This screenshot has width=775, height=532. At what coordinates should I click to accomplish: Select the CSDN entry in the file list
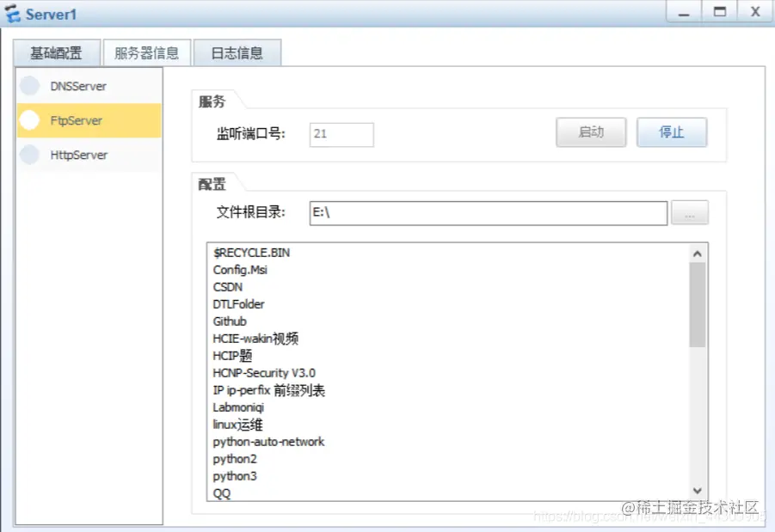click(226, 286)
